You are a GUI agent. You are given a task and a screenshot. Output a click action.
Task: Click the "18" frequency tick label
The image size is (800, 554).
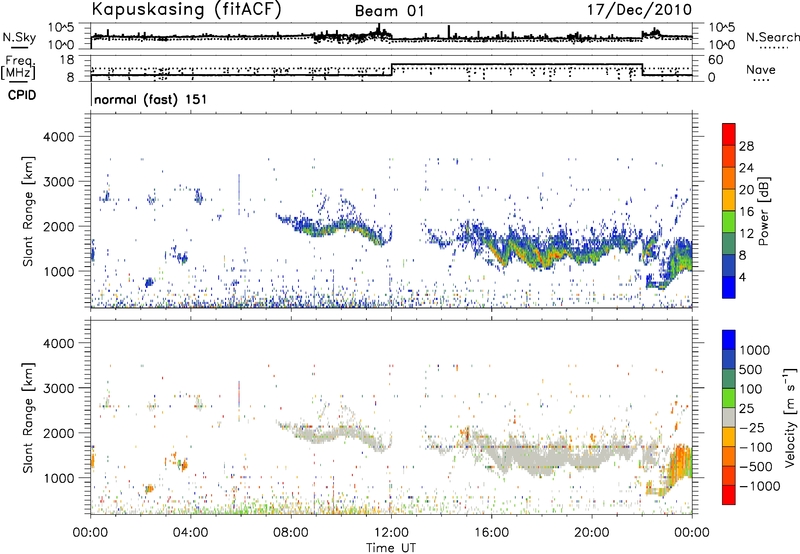(x=66, y=60)
